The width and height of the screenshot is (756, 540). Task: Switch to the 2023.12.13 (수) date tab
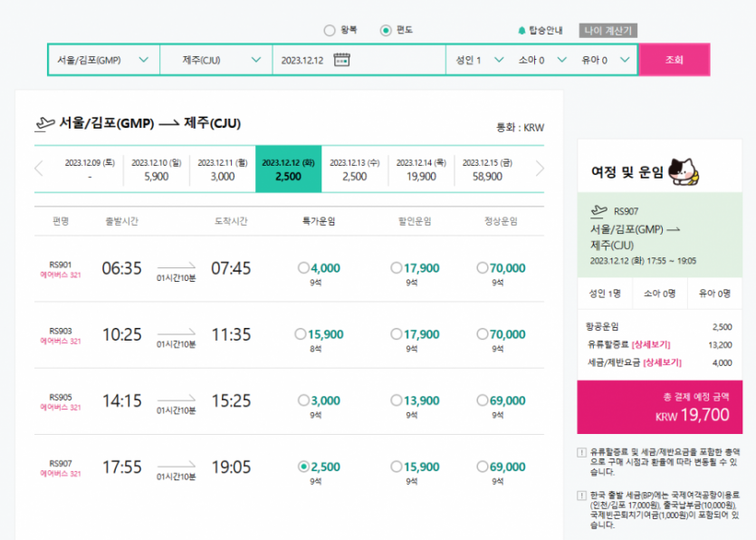click(x=355, y=169)
